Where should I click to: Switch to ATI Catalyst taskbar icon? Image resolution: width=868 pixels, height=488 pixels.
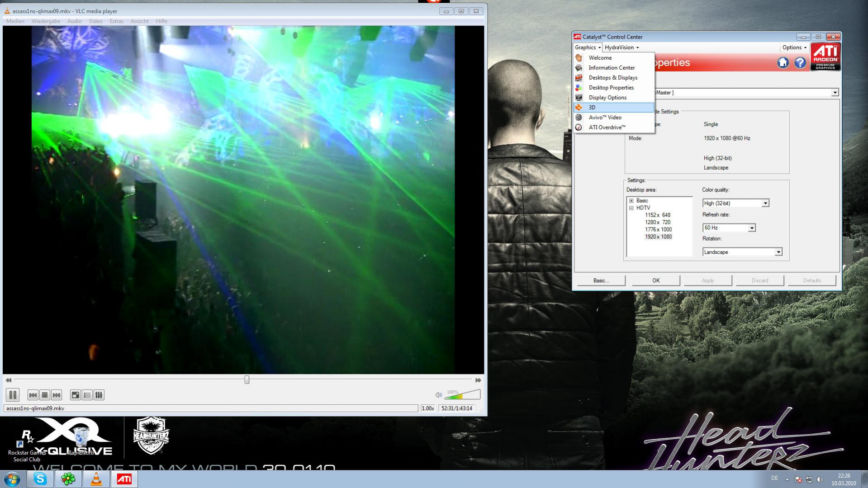(124, 479)
